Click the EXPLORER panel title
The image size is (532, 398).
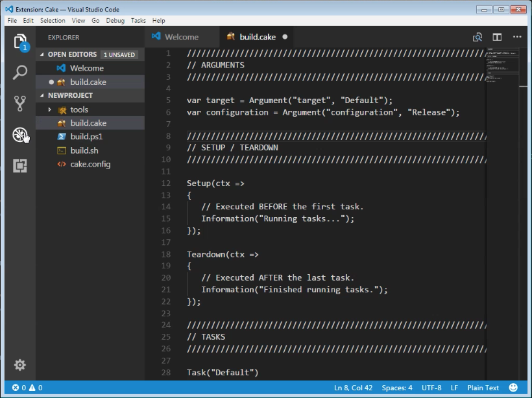[x=64, y=38]
